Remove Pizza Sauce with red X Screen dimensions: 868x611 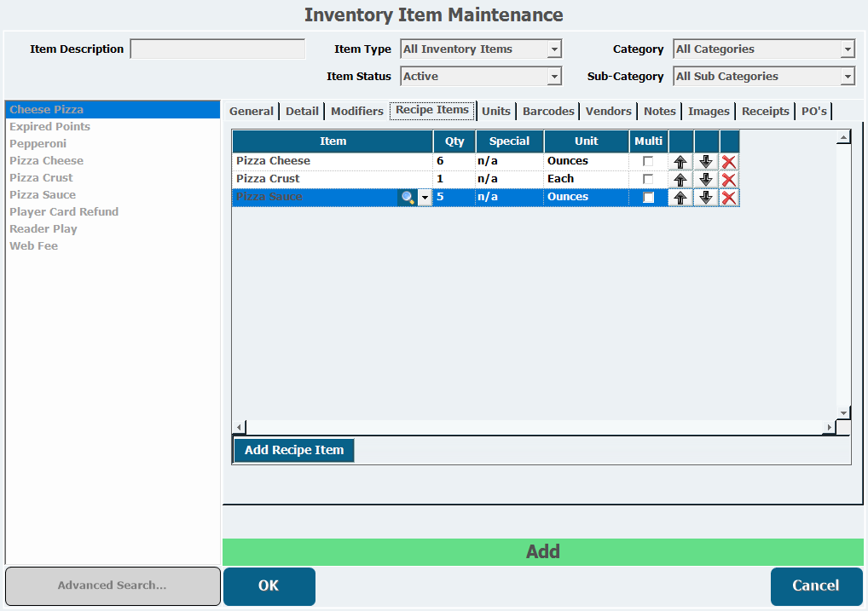click(x=729, y=197)
